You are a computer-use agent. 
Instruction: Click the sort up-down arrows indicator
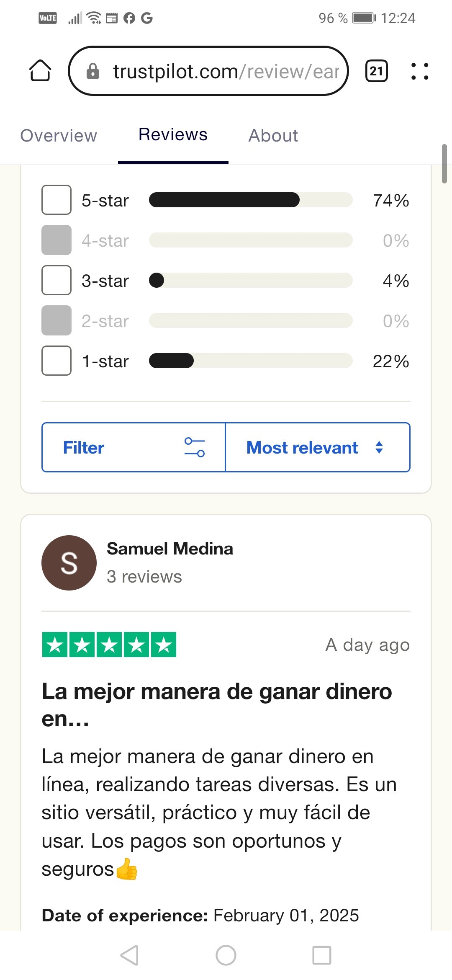pos(379,447)
